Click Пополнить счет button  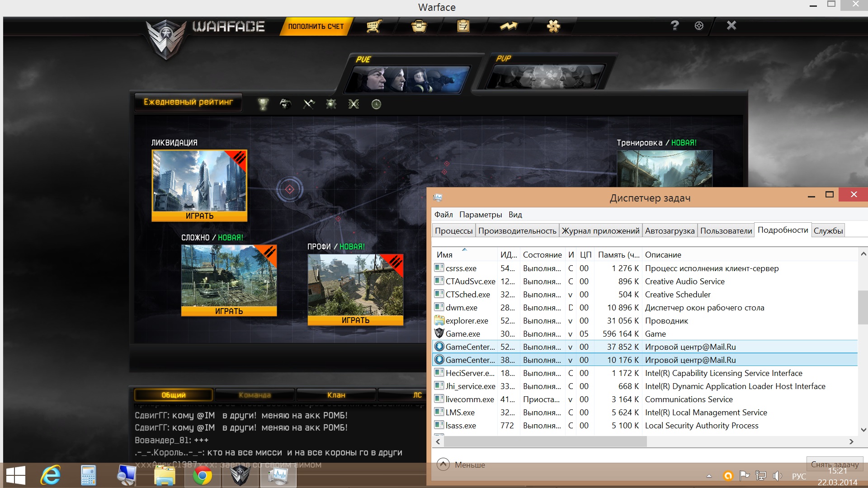[x=316, y=26]
